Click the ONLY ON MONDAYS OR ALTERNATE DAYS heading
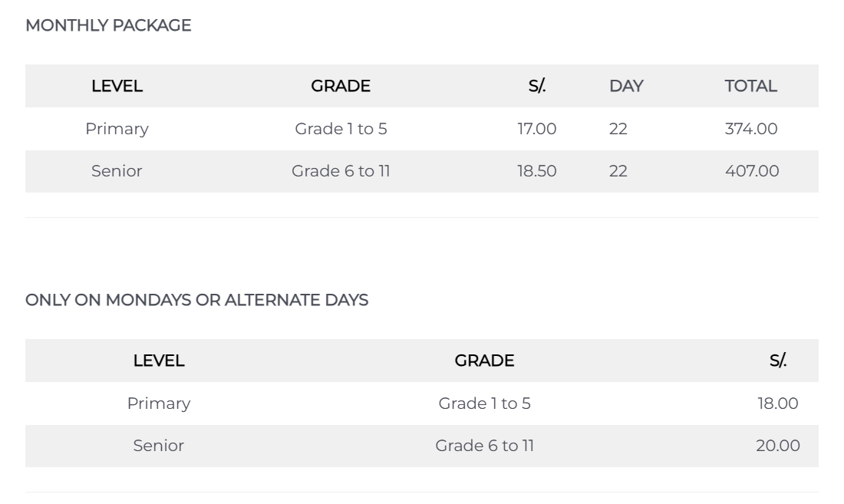This screenshot has height=504, width=844. tap(196, 300)
